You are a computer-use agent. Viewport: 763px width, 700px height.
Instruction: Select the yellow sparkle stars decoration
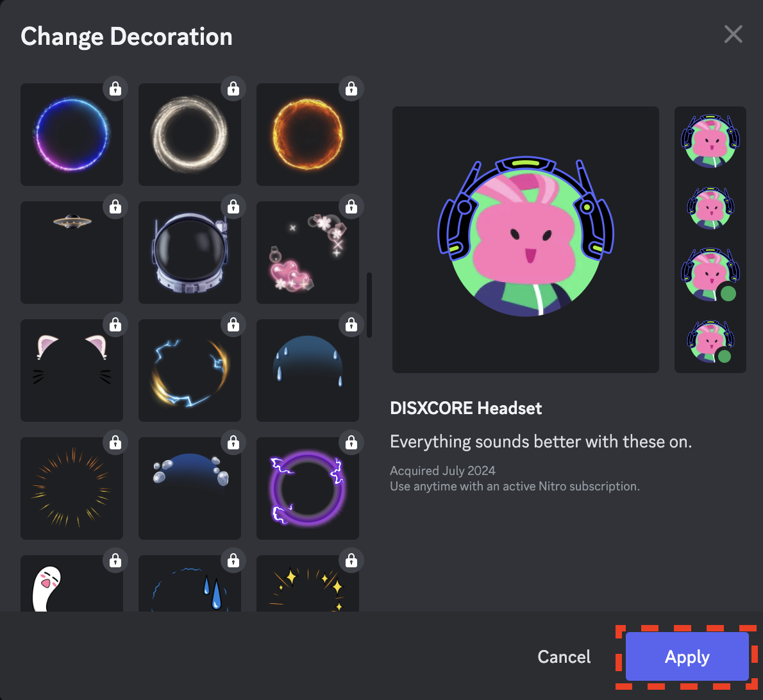coord(308,585)
